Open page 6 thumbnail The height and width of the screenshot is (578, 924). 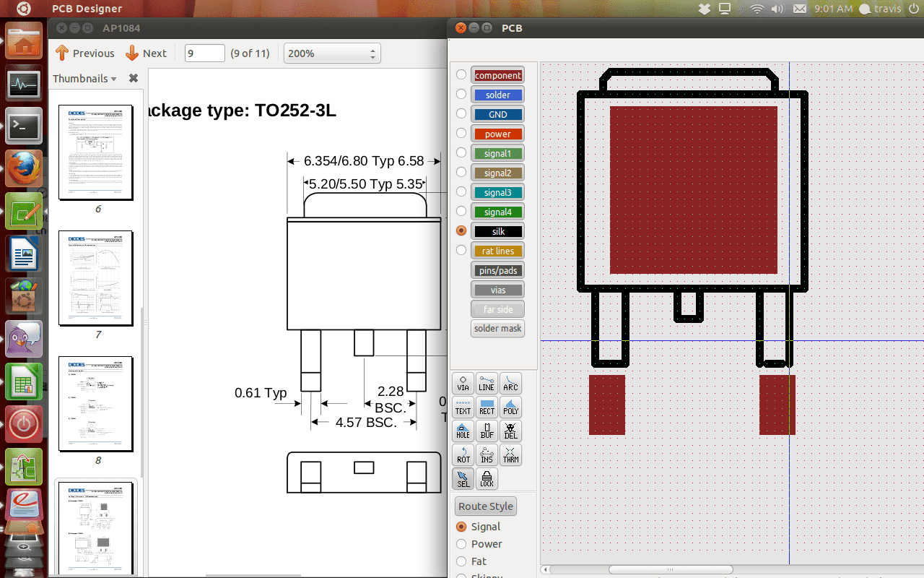(96, 152)
